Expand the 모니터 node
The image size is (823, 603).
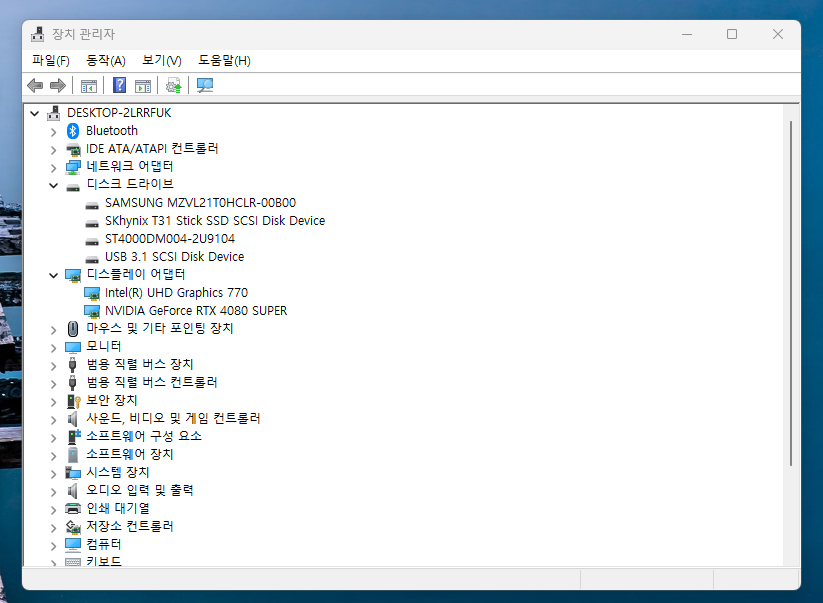54,348
